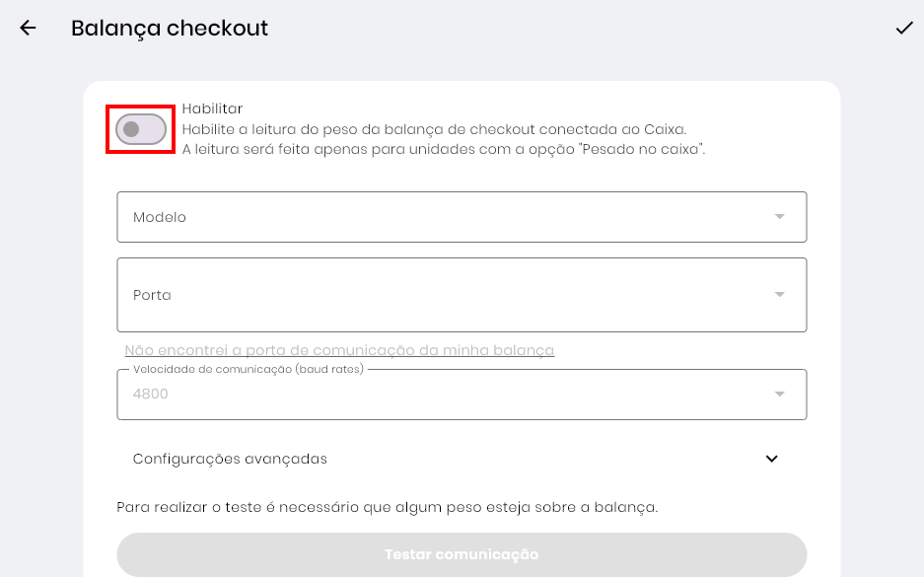This screenshot has height=577, width=924.
Task: Click the Balança checkout page title
Action: click(170, 29)
